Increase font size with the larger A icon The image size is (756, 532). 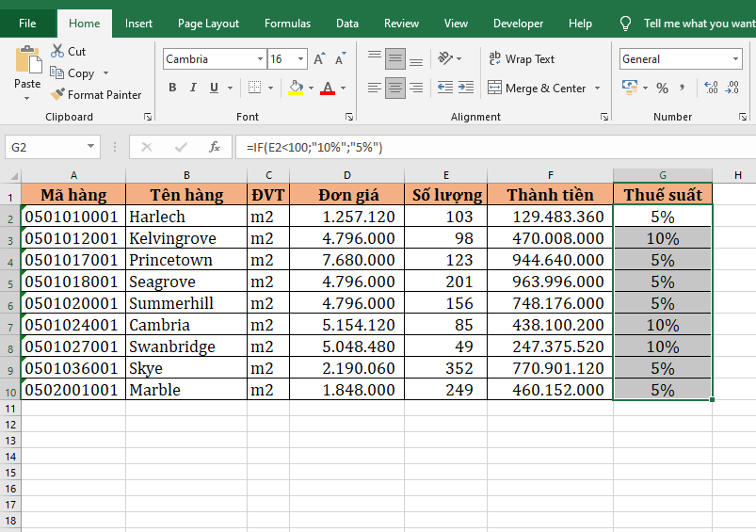click(318, 59)
